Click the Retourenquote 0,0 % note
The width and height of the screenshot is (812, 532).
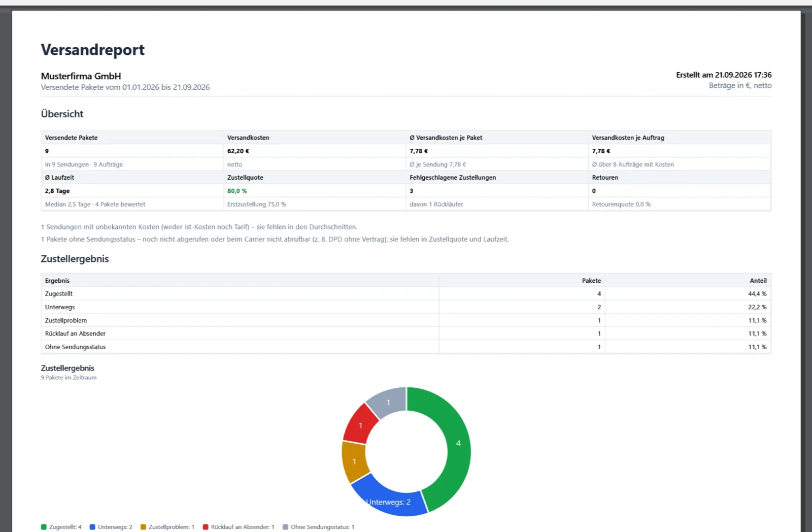click(x=621, y=204)
